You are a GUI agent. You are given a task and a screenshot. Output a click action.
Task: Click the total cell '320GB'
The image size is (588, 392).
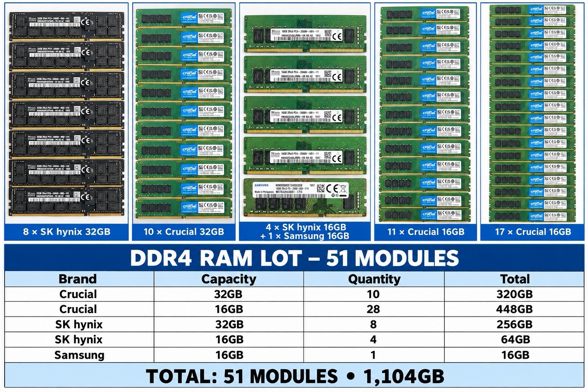[514, 294]
